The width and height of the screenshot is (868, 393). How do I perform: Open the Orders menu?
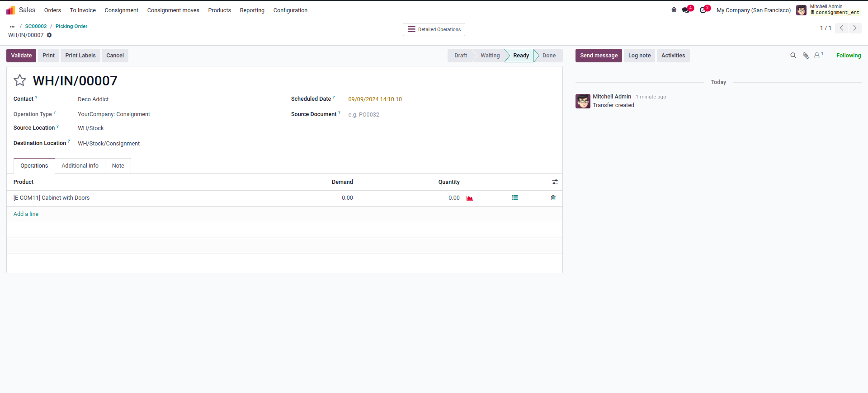(52, 10)
